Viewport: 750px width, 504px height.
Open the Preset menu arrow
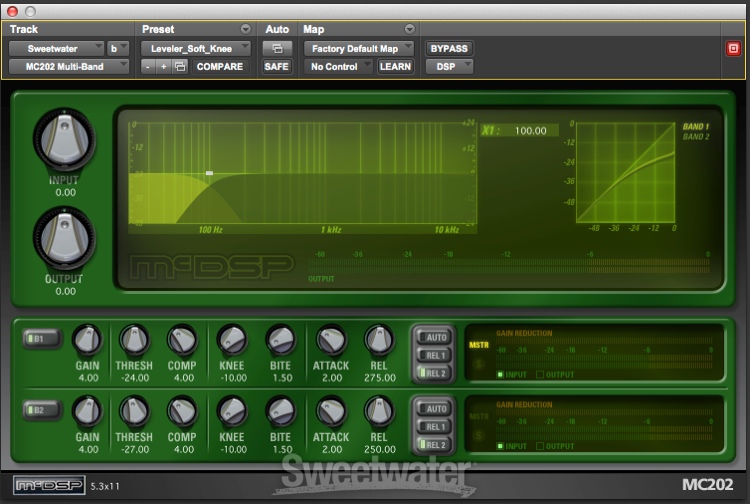click(245, 29)
